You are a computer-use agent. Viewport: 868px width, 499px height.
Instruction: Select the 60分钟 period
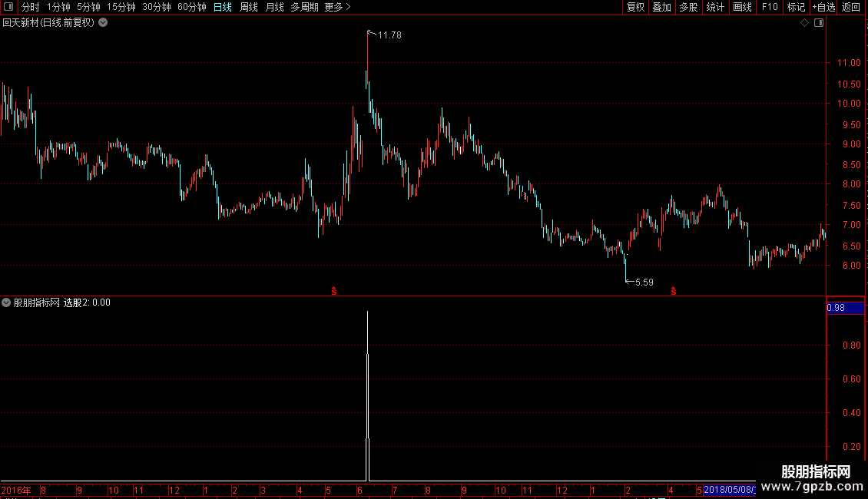[x=191, y=7]
